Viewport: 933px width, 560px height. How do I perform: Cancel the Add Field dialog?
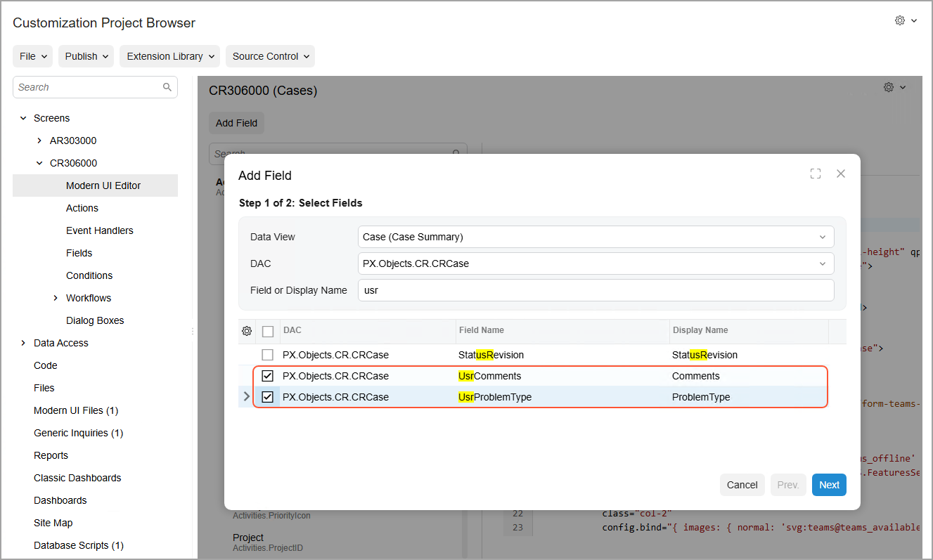[742, 485]
